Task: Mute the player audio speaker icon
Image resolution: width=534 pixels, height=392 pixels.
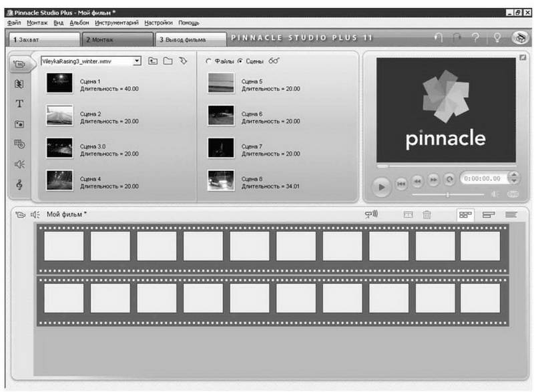Action: point(495,194)
